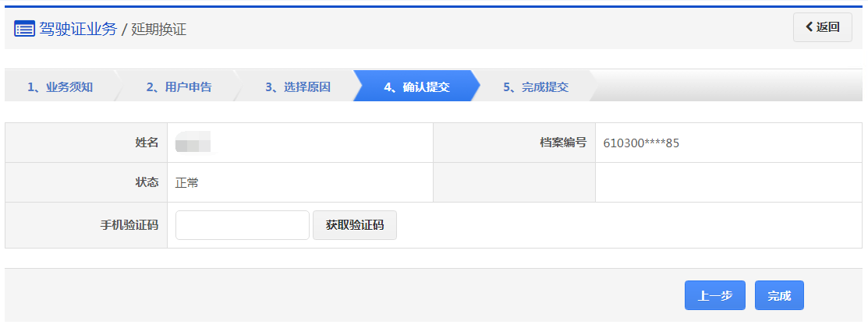Click the 手机验证码 field label

[x=129, y=225]
